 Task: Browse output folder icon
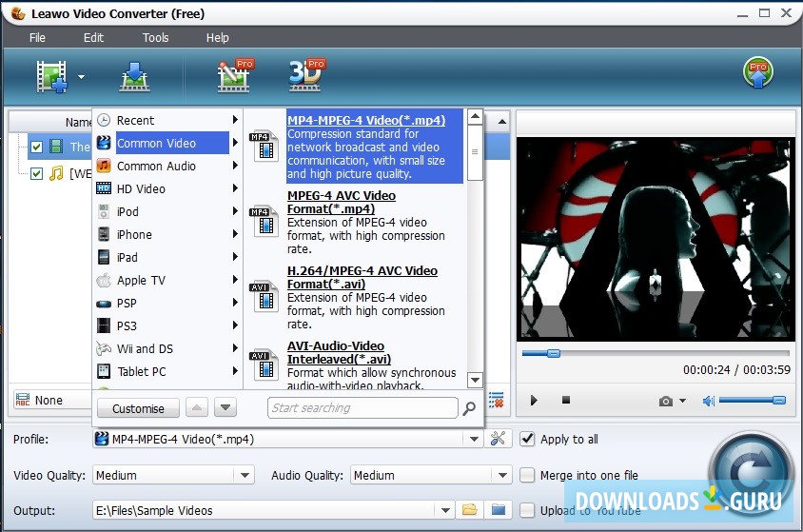click(470, 510)
